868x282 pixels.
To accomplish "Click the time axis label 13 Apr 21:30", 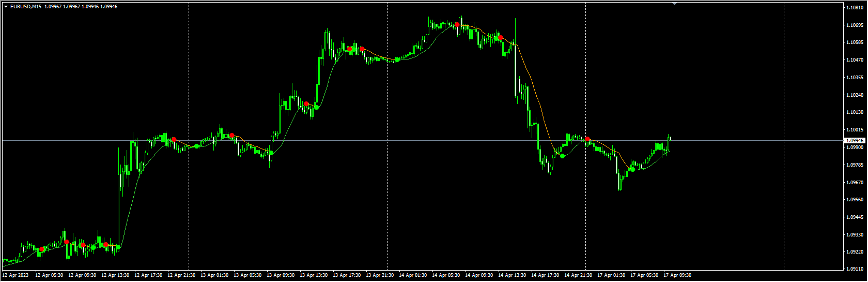I will [x=380, y=275].
